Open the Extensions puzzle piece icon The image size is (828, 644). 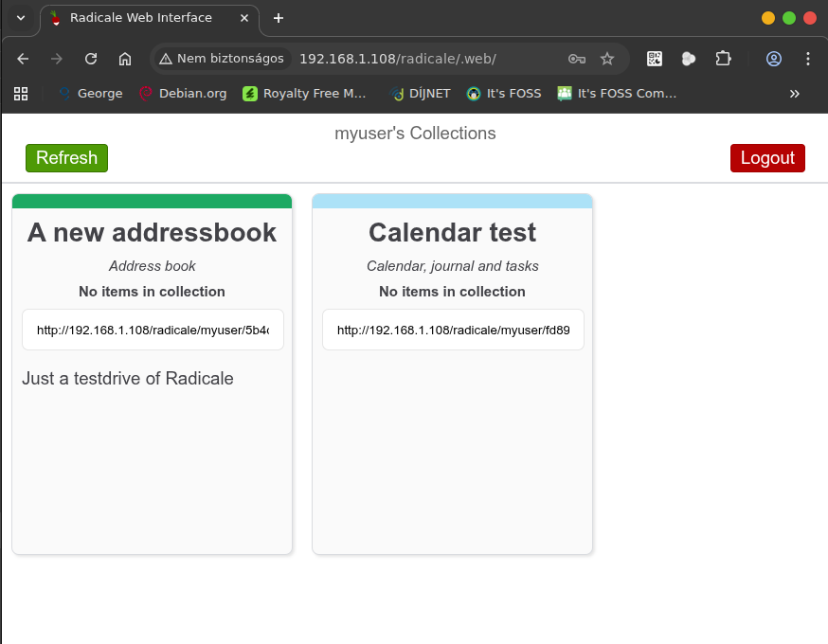[723, 59]
